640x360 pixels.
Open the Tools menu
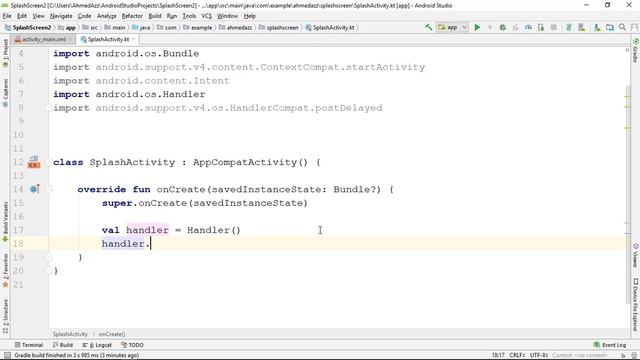coord(189,16)
